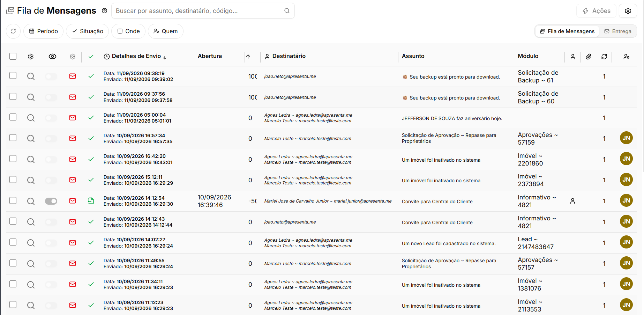Click the Módulo column header
The image size is (644, 315).
pos(528,56)
